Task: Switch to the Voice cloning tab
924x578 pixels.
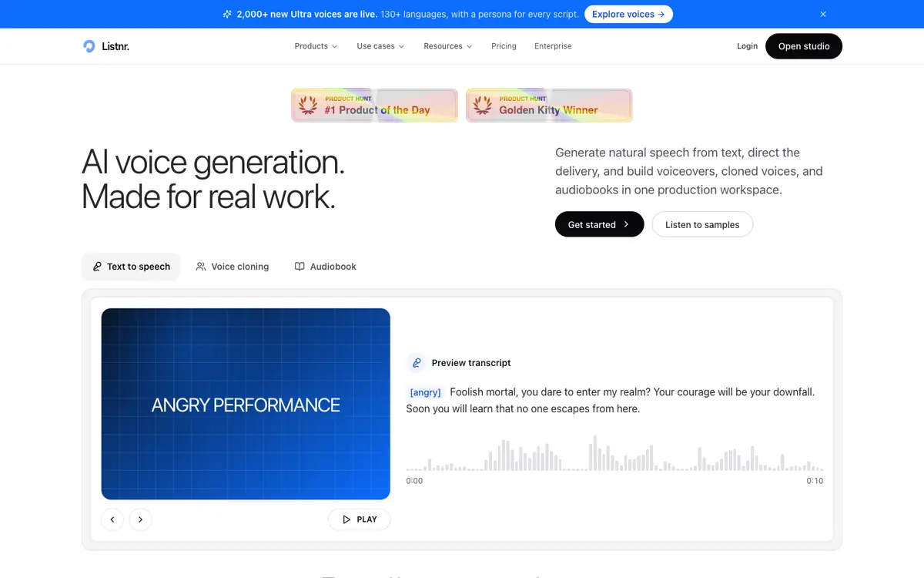Action: click(x=233, y=267)
